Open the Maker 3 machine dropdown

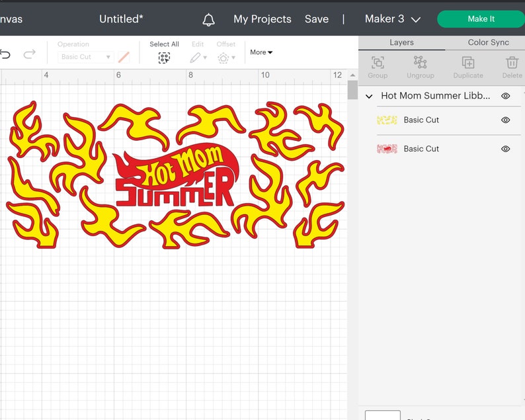pos(392,19)
